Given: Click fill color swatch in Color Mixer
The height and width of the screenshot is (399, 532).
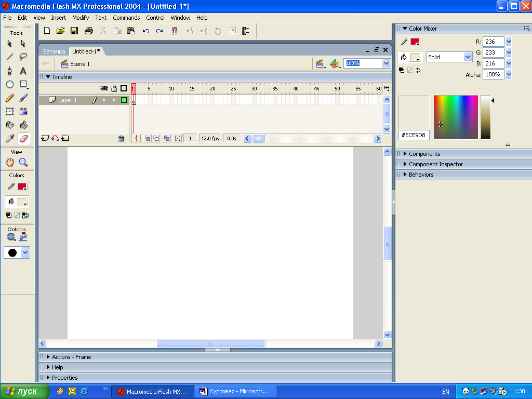Looking at the screenshot, I should coord(415,57).
